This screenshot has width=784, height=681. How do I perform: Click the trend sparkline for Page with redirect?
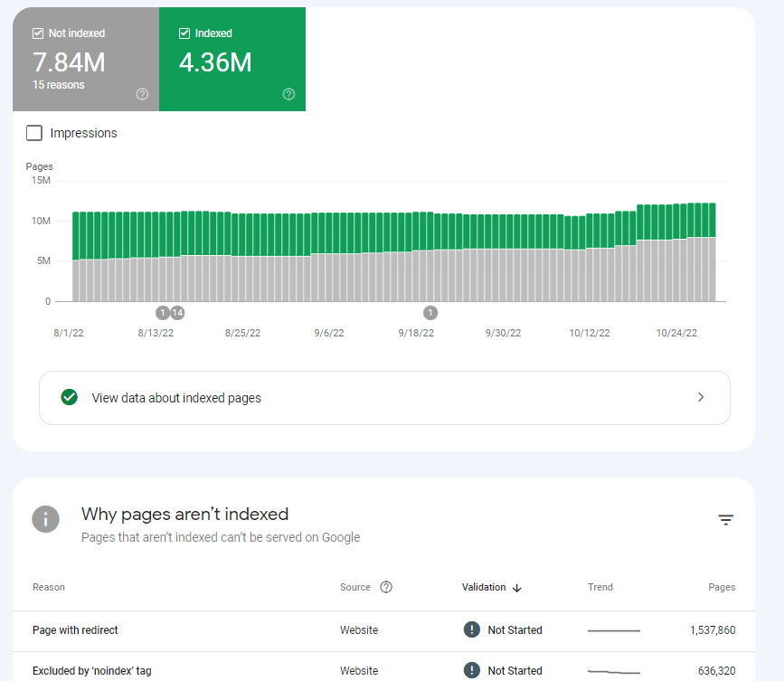tap(615, 629)
